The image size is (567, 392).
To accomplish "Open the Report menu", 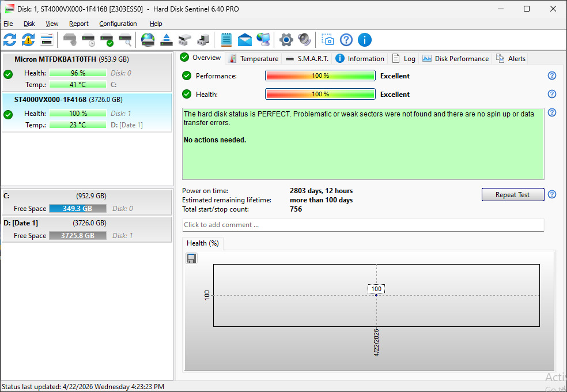I will [79, 24].
